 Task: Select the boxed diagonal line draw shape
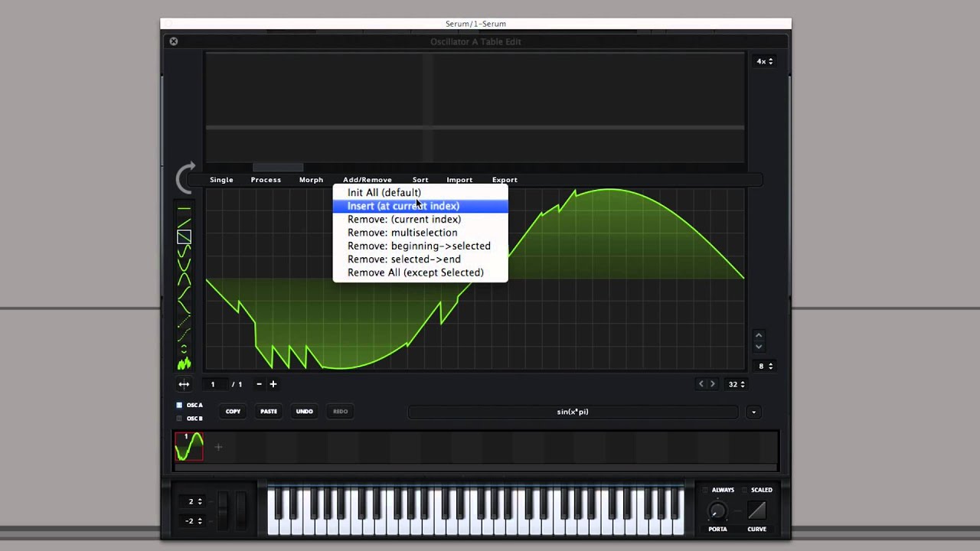184,236
